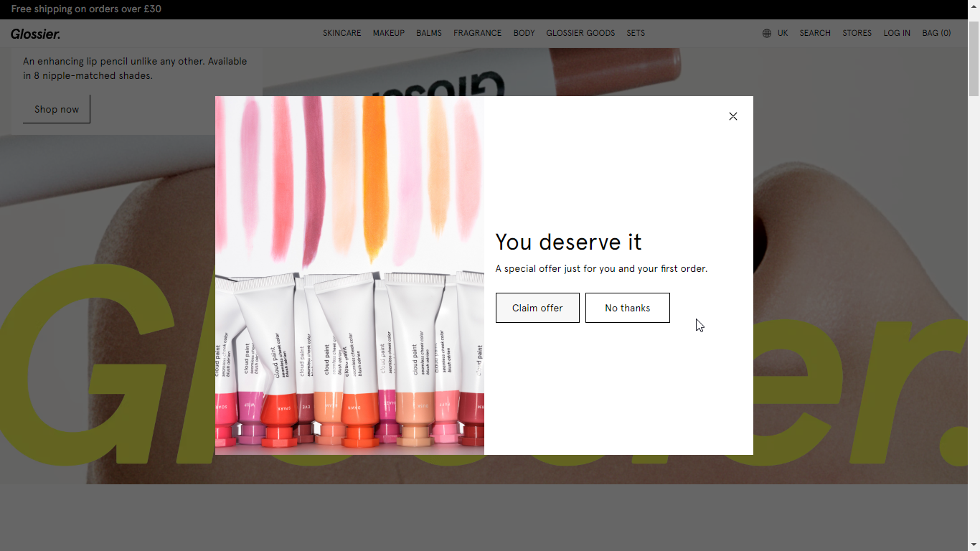Open the Body menu
The height and width of the screenshot is (551, 980).
click(524, 33)
